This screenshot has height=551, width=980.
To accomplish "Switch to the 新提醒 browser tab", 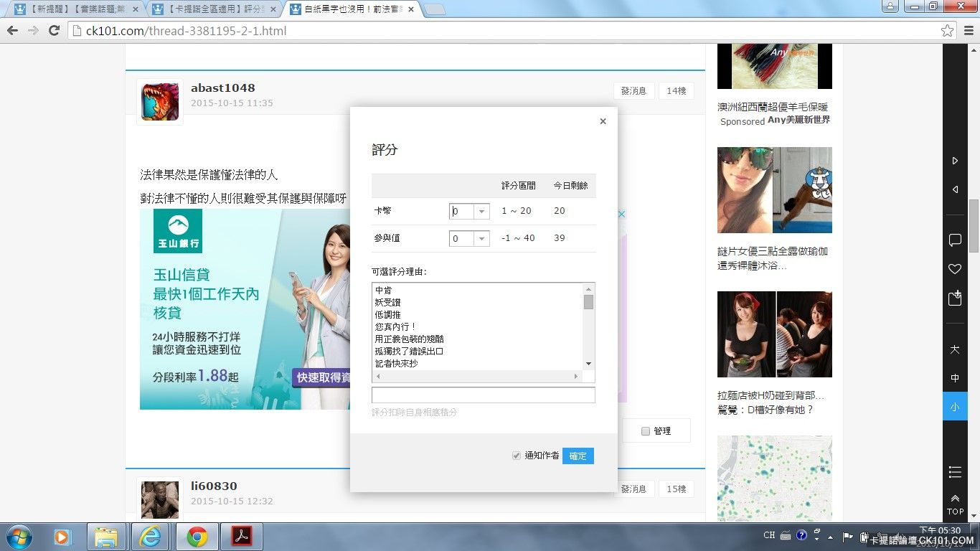I will 75,9.
